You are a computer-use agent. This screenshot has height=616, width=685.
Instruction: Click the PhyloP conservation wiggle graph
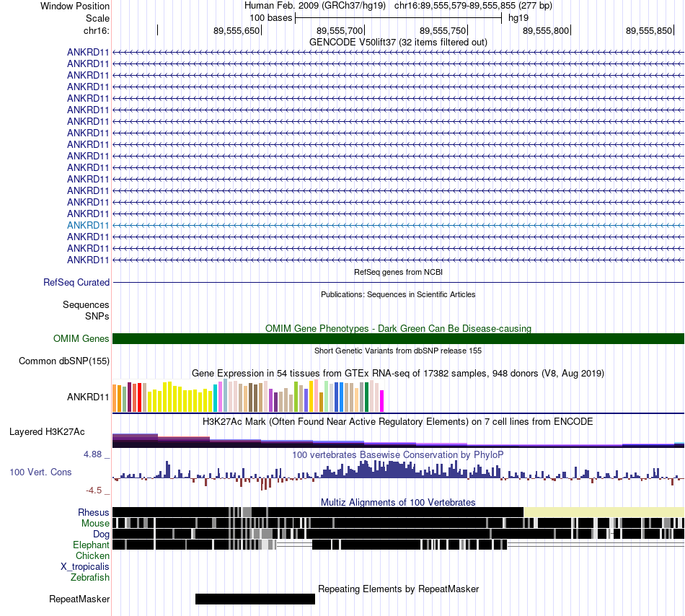pyautogui.click(x=398, y=475)
